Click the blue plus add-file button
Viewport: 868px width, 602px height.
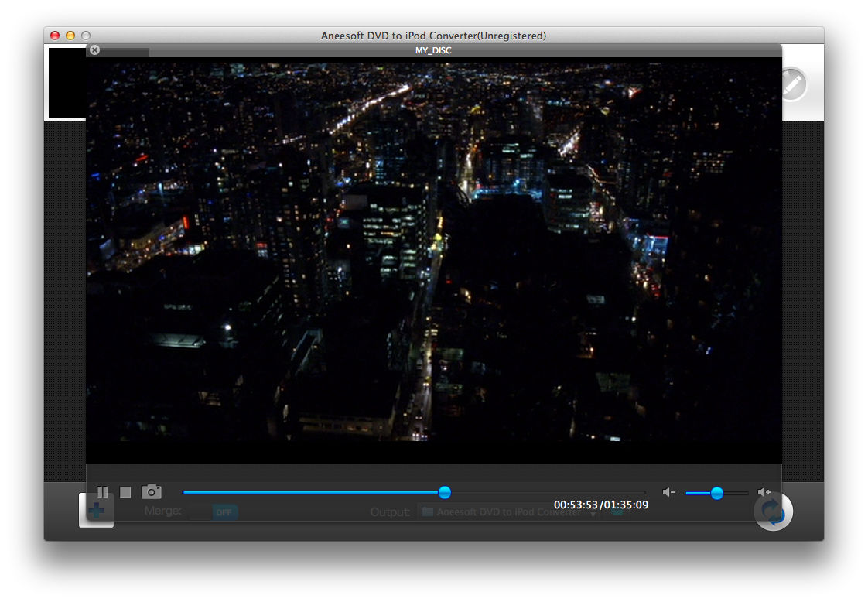pyautogui.click(x=96, y=511)
